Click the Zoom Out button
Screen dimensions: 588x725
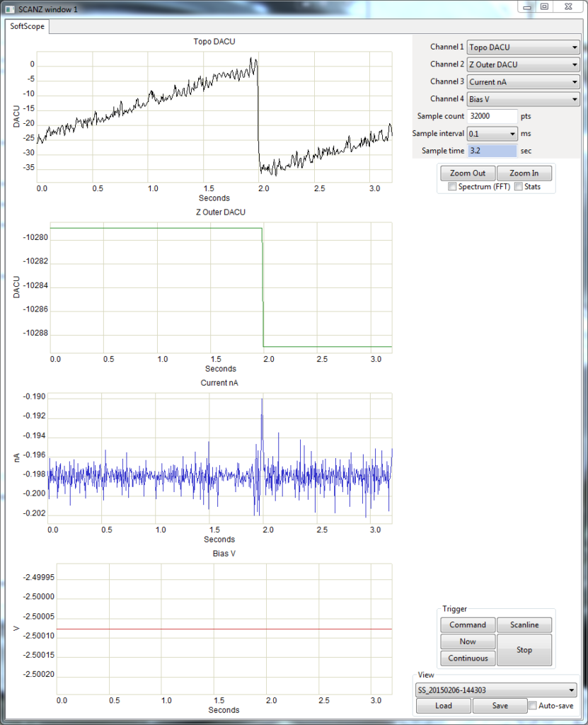[x=468, y=173]
